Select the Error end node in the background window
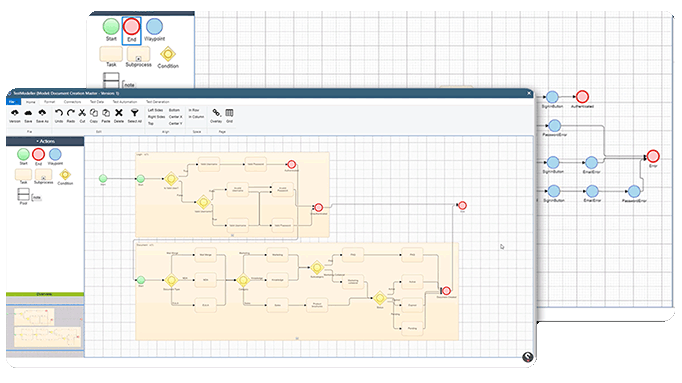 [x=653, y=156]
